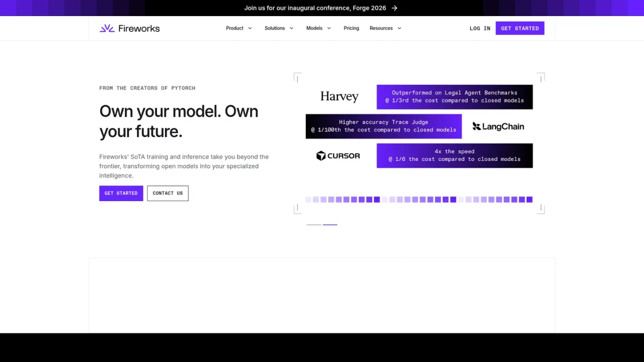Click "Outperformed on Legal Agent Benchmarks" card

tap(454, 97)
